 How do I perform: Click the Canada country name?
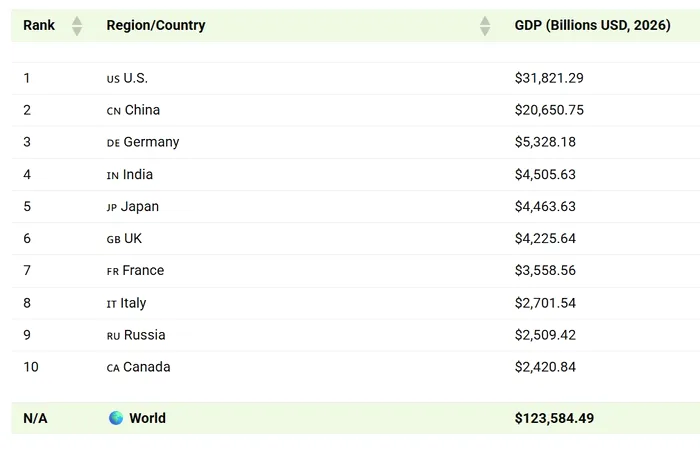147,367
